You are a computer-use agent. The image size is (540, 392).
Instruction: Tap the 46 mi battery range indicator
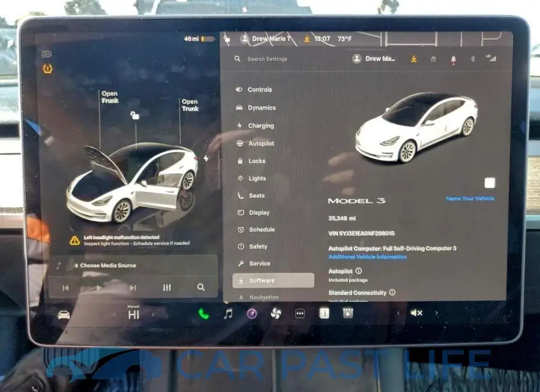click(x=199, y=39)
